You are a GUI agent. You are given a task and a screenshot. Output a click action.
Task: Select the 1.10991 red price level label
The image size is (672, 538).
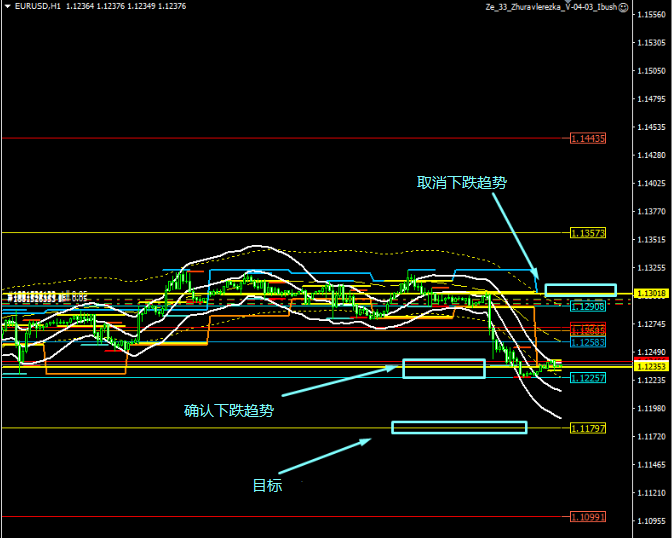tap(588, 517)
